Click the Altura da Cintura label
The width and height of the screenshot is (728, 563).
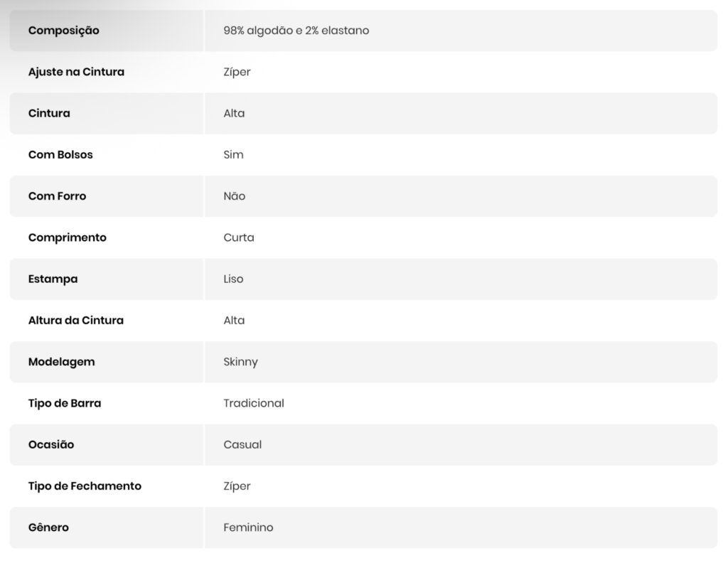(76, 320)
